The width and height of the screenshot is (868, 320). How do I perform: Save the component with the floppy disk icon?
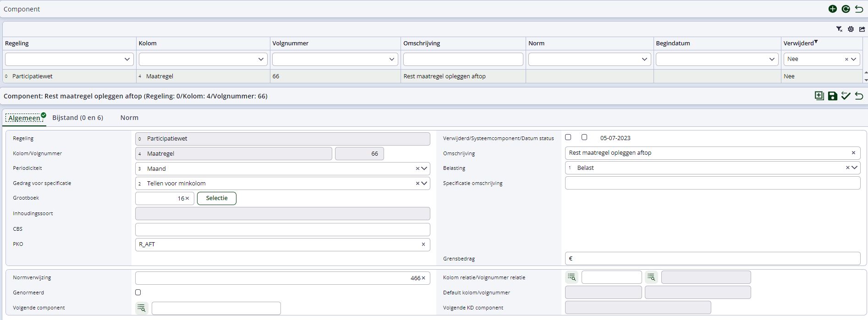pyautogui.click(x=833, y=96)
